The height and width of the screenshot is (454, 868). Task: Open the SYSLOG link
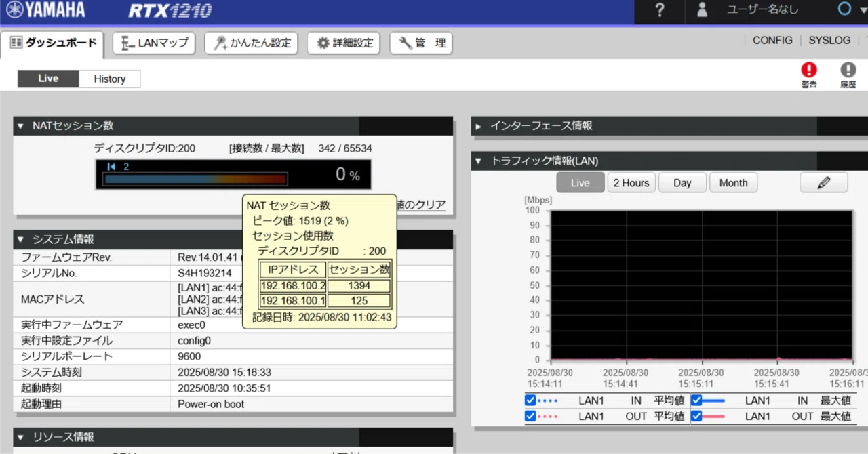829,41
